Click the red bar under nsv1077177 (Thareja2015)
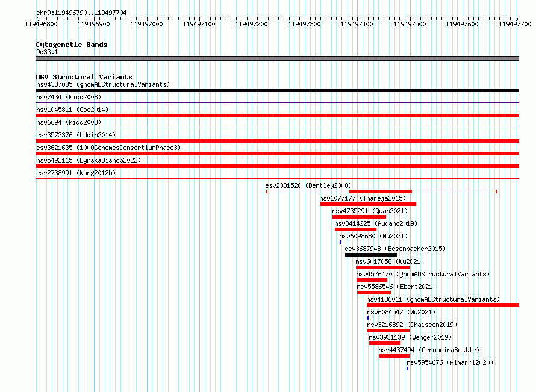The width and height of the screenshot is (536, 392). click(x=368, y=204)
